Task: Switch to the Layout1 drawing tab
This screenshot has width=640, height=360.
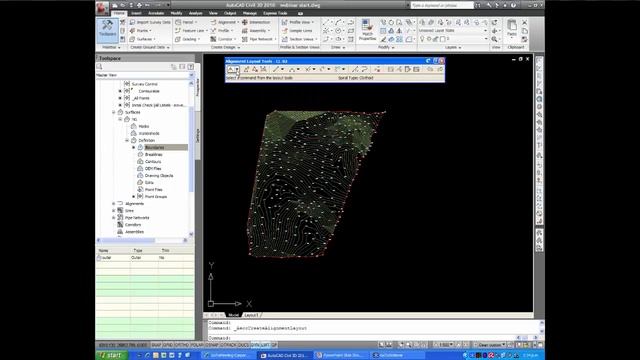Action: point(251,315)
